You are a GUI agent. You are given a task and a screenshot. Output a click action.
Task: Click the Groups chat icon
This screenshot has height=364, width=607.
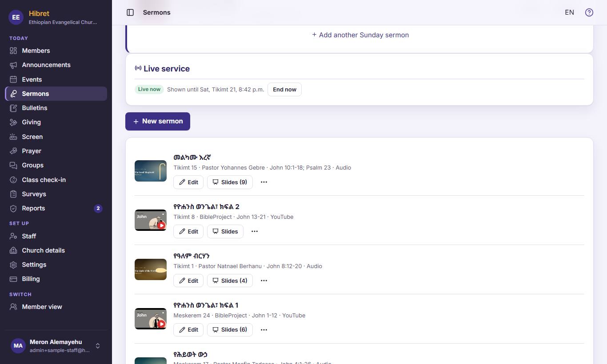13,165
